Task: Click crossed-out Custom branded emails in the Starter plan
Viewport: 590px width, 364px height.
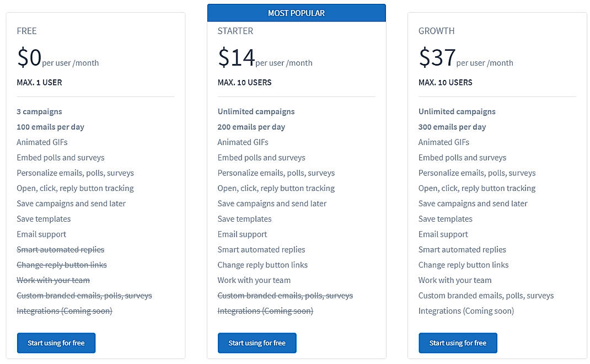Action: click(285, 296)
